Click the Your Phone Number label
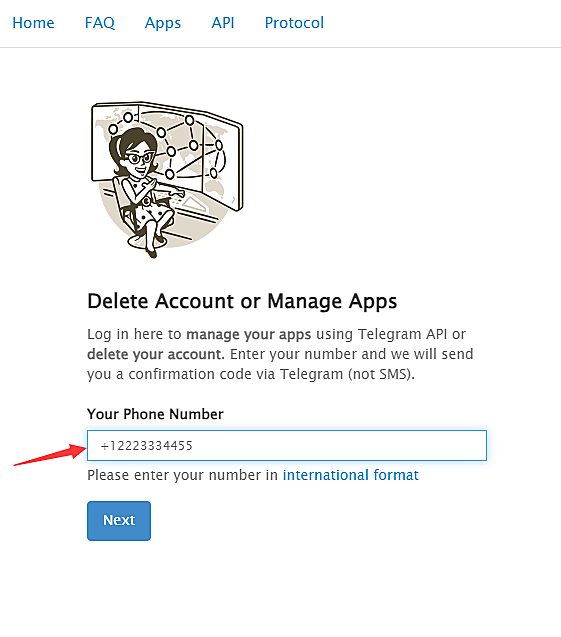Image resolution: width=561 pixels, height=637 pixels. pos(155,414)
